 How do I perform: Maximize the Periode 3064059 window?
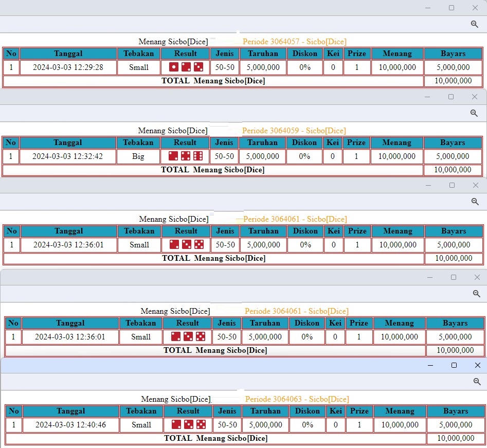click(x=451, y=97)
